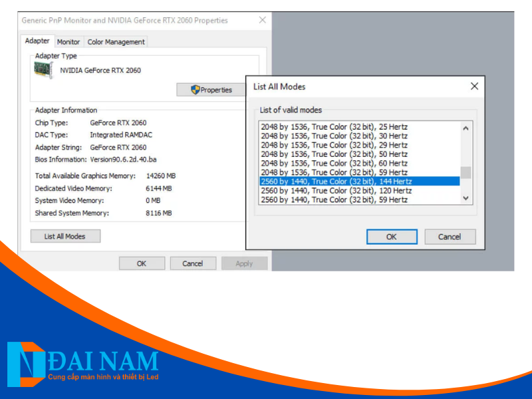The height and width of the screenshot is (399, 532).
Task: Click the modes list scroll down arrow
Action: 466,198
